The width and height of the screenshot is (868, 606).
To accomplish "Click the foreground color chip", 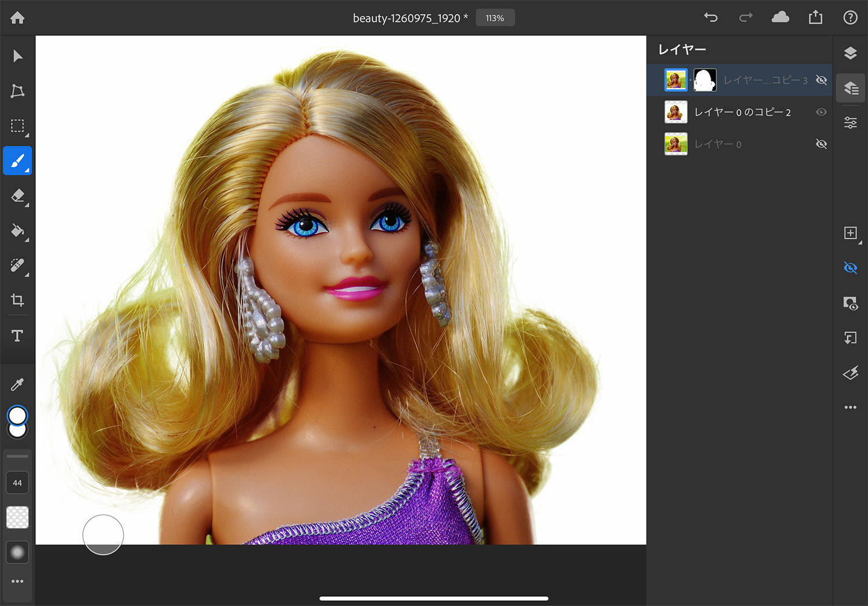I will (17, 415).
